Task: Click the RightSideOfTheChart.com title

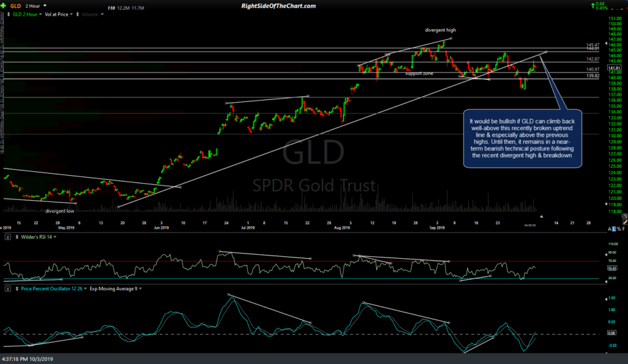Action: (279, 6)
